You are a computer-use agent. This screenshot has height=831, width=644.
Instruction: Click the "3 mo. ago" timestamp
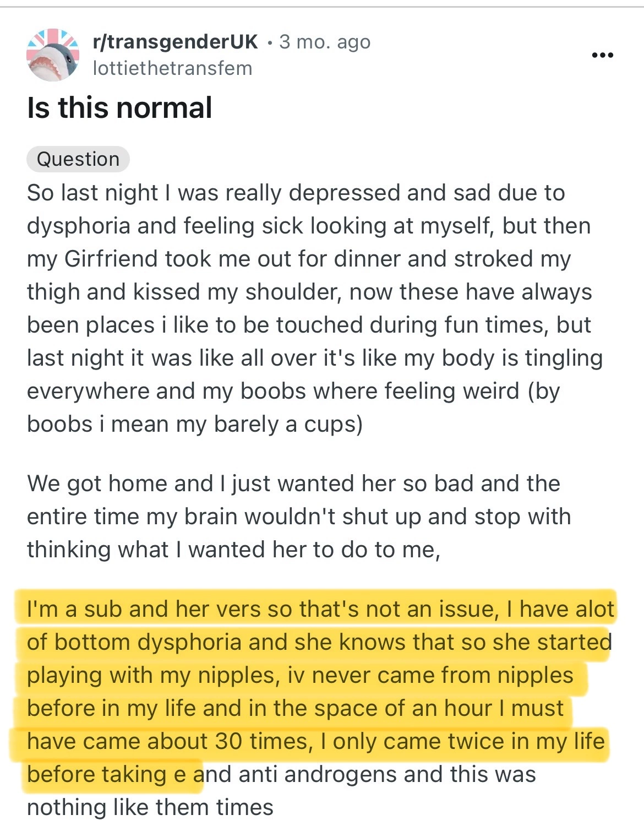click(x=325, y=41)
